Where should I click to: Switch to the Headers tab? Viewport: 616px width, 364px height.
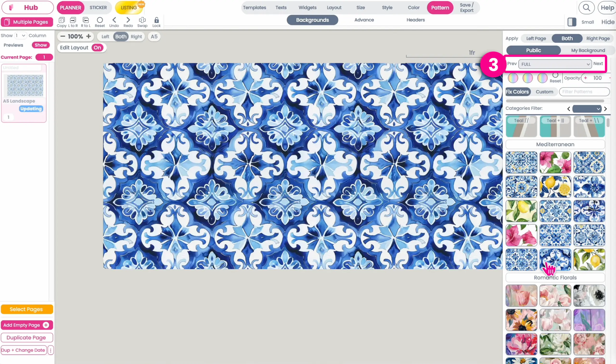(415, 20)
